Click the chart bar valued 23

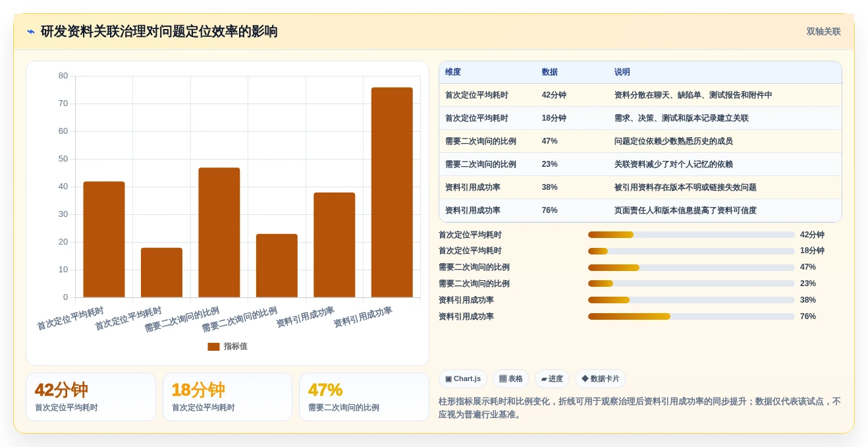pos(277,266)
